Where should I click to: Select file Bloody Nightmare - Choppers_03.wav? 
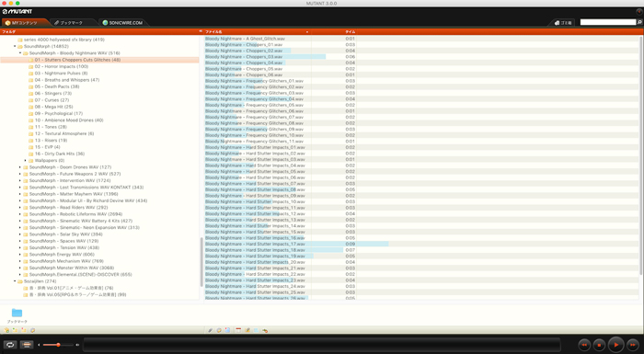coord(244,57)
